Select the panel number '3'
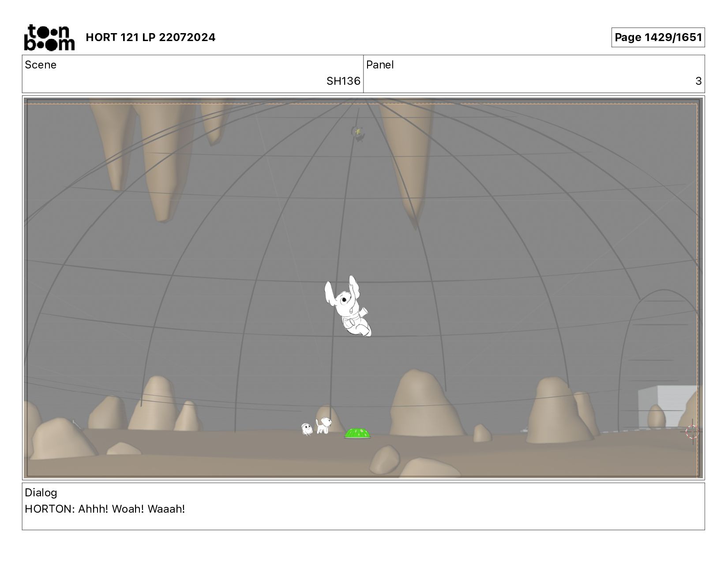The image size is (728, 563). [x=698, y=81]
